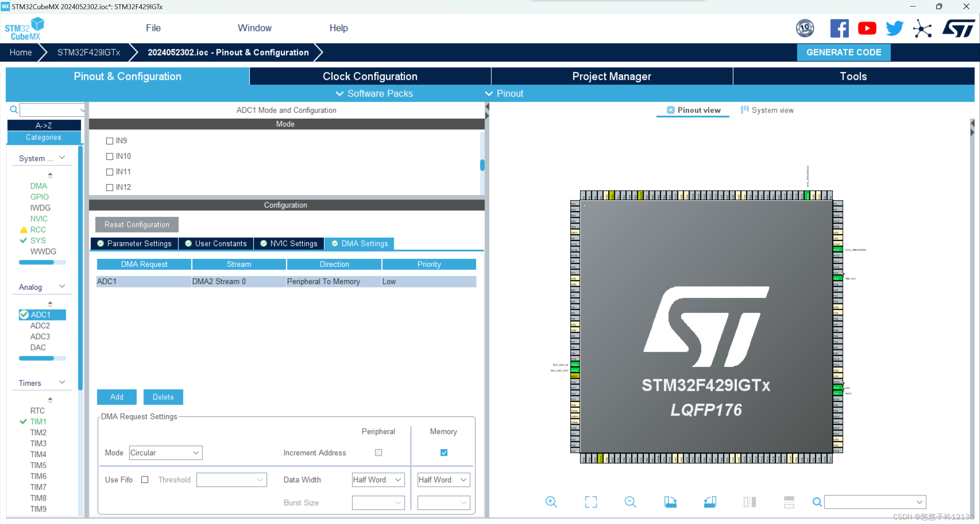Switch to the Clock Configuration tab
Viewport: 980px width, 524px height.
click(x=370, y=76)
